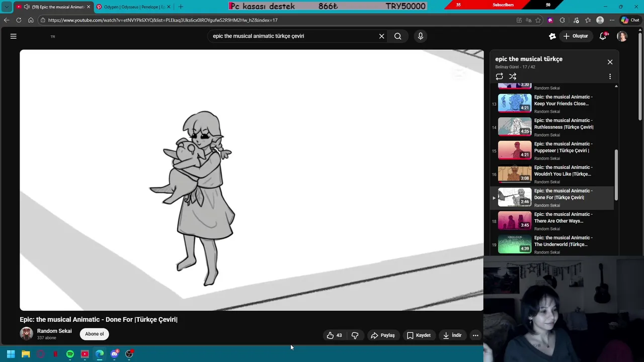This screenshot has height=362, width=644.
Task: Open a new browser tab
Action: click(x=181, y=7)
